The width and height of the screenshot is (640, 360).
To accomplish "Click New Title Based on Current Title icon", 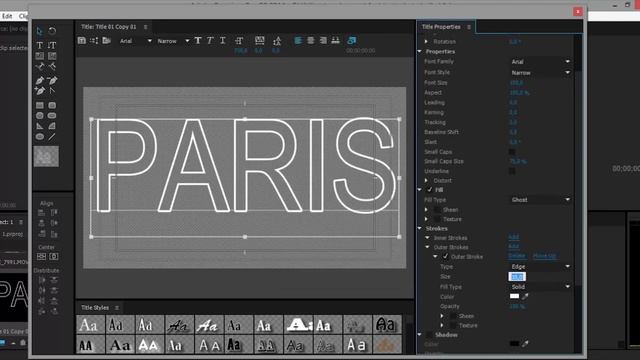I will tap(82, 40).
